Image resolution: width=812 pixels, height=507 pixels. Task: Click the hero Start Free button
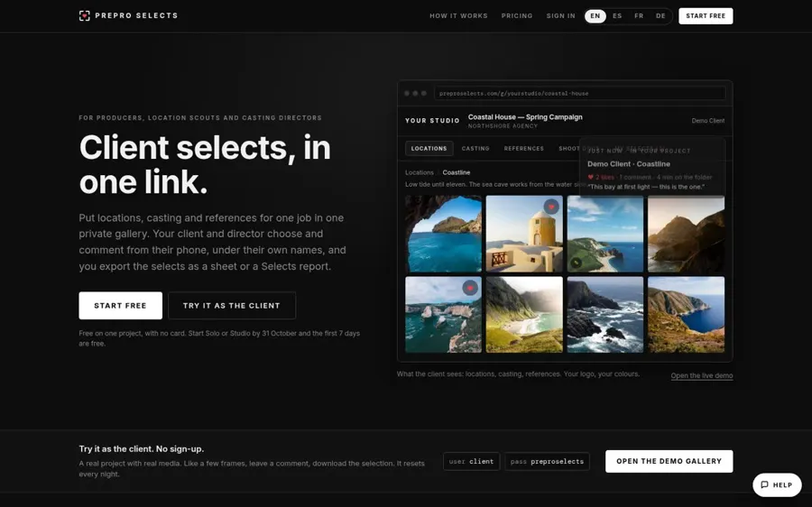pos(120,306)
